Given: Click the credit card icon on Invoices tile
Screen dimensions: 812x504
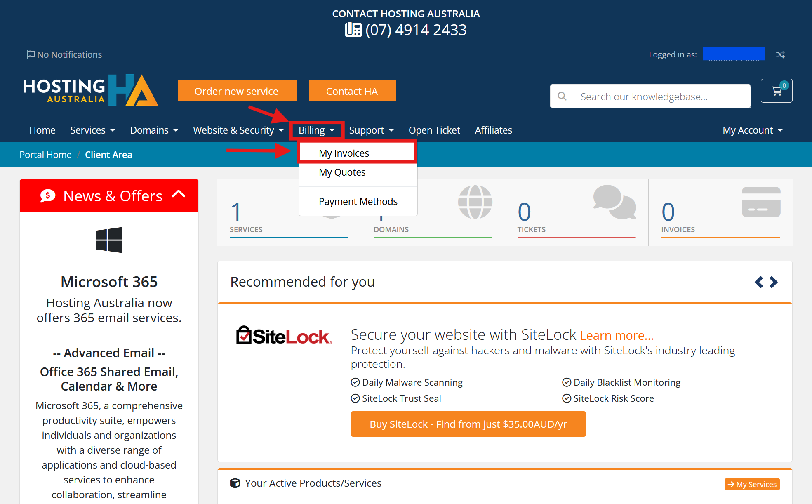Looking at the screenshot, I should (x=761, y=202).
